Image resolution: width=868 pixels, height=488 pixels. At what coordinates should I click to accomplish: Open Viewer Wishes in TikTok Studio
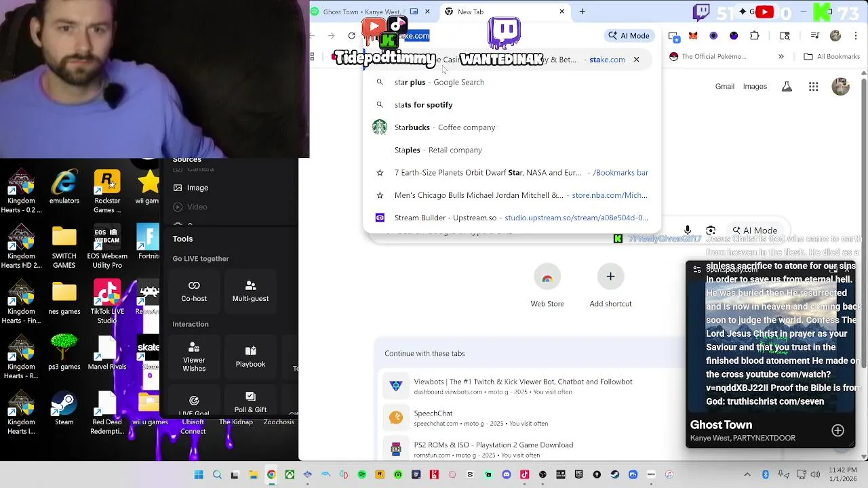pyautogui.click(x=194, y=357)
